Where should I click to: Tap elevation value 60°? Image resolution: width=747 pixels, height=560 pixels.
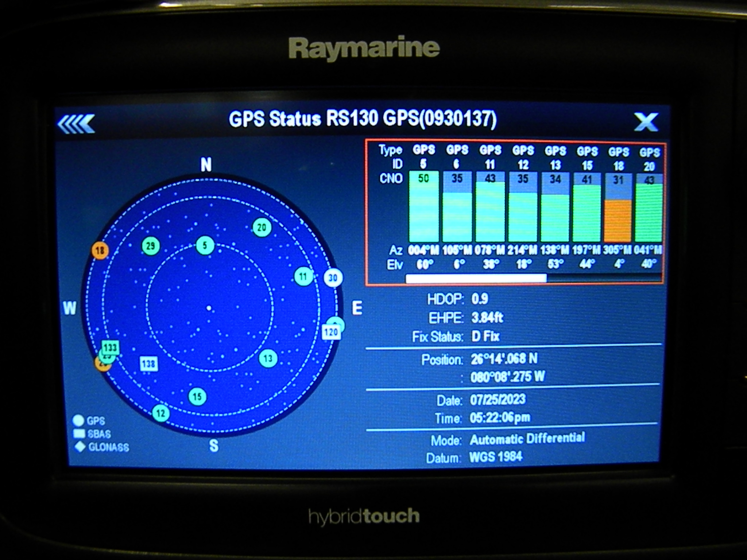pyautogui.click(x=425, y=264)
